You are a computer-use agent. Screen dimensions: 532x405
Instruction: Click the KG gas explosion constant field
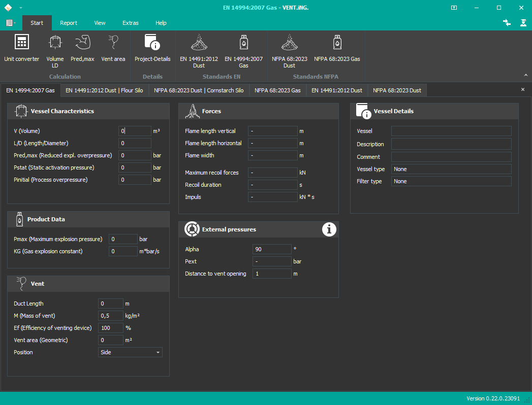point(123,251)
